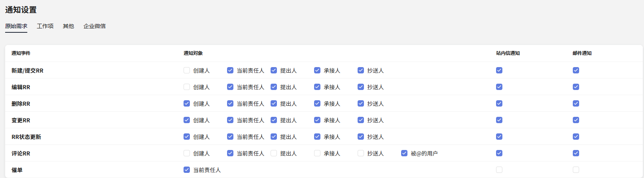644x178 pixels.
Task: Disable 邮件通知 for 编辑RR
Action: 576,87
